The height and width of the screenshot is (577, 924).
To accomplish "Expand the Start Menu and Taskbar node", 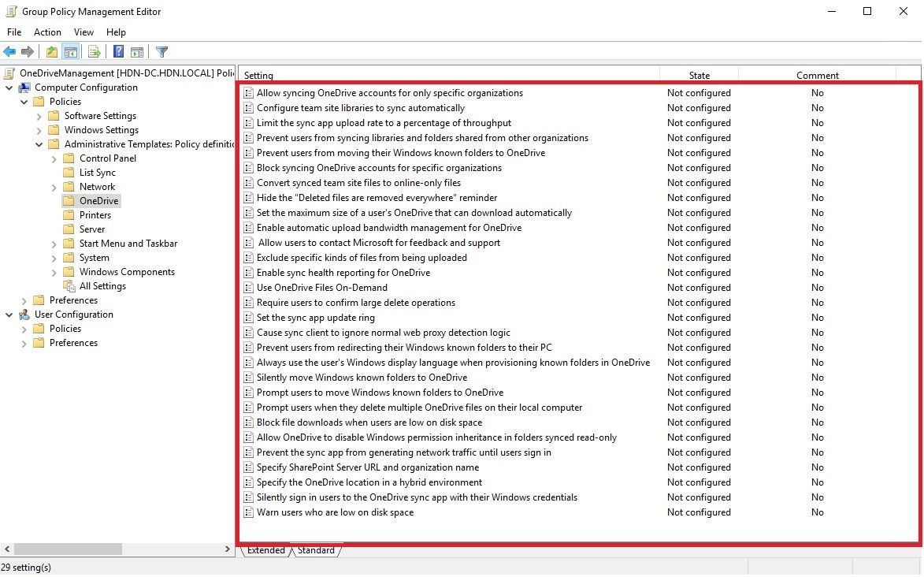I will [x=54, y=244].
